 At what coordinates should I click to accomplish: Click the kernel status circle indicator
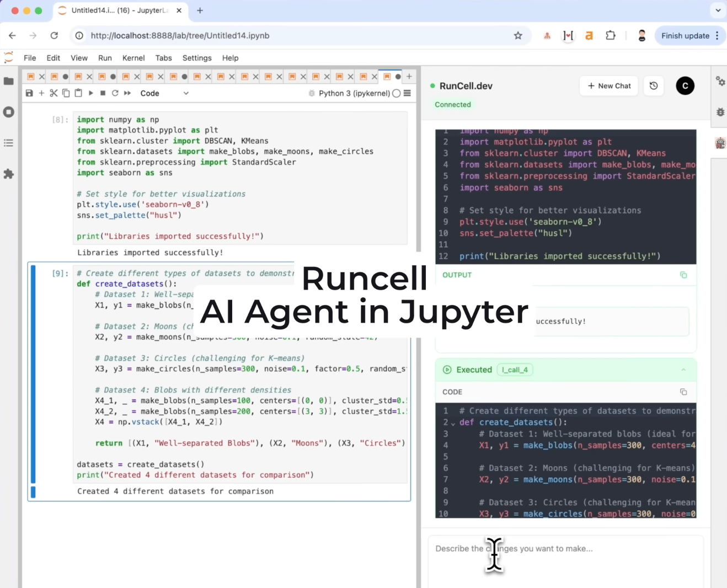point(396,93)
